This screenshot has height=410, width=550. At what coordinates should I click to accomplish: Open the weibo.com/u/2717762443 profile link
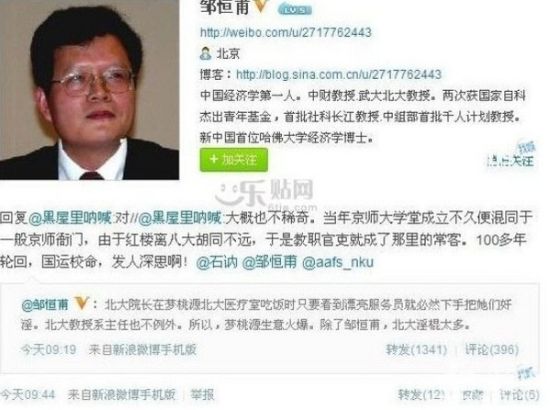tap(286, 32)
